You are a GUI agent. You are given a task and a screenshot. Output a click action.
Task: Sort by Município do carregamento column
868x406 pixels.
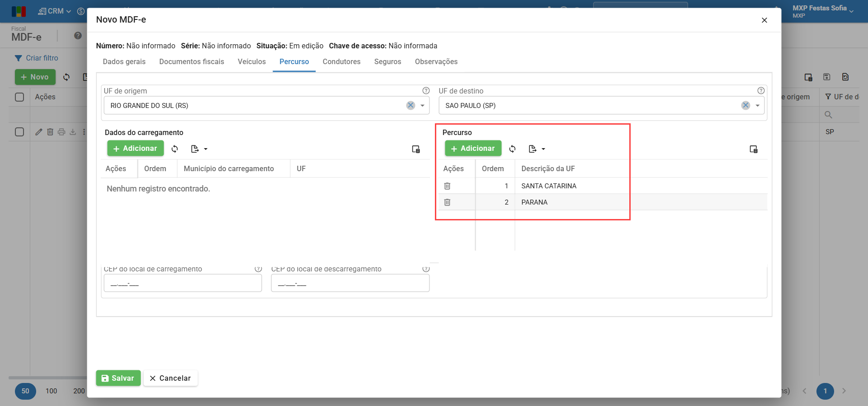click(x=229, y=169)
